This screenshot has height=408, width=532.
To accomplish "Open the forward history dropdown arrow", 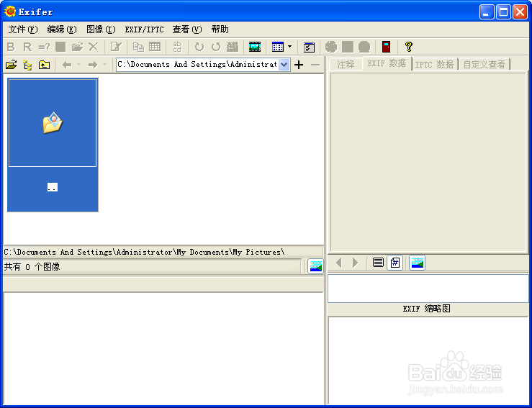I will tap(104, 64).
